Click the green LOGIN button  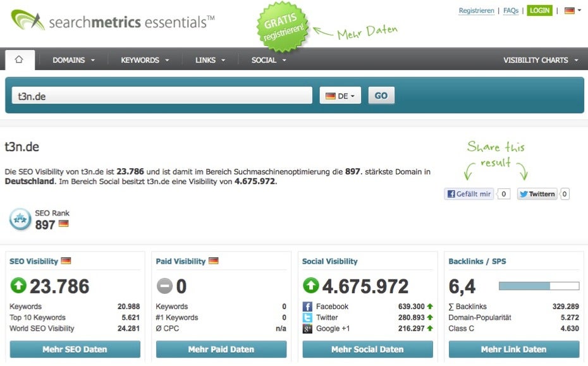(x=539, y=11)
